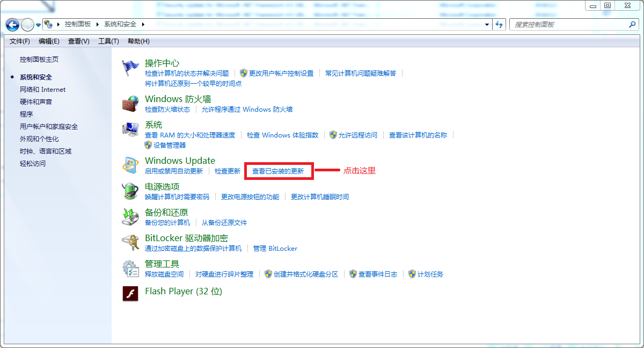Screen dimensions: 644x348
Task: Click 检查计算机的状态并解决问题
Action: 187,73
